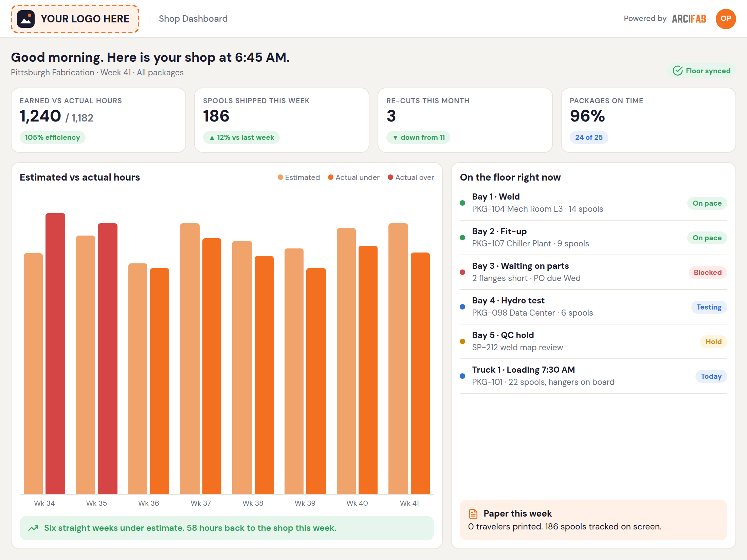The image size is (747, 560).
Task: Click the Actual over legend swatch
Action: pyautogui.click(x=390, y=177)
